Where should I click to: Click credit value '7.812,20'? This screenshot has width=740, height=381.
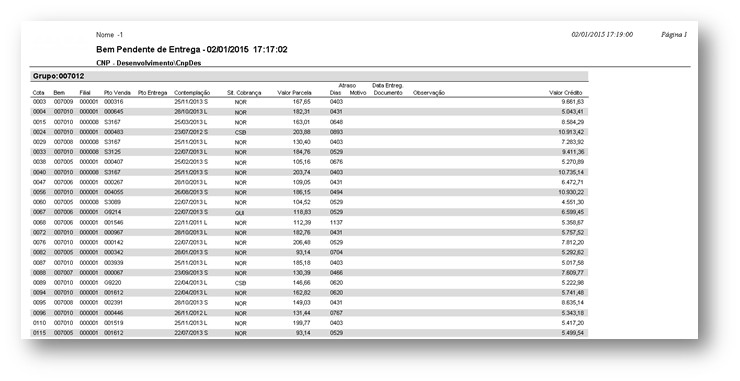tap(572, 243)
